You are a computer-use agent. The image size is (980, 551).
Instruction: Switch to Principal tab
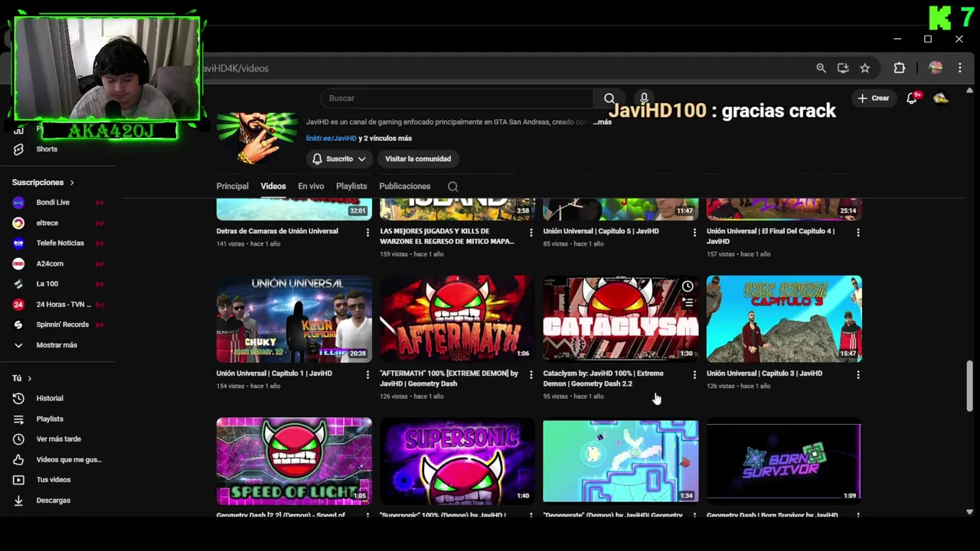click(232, 186)
